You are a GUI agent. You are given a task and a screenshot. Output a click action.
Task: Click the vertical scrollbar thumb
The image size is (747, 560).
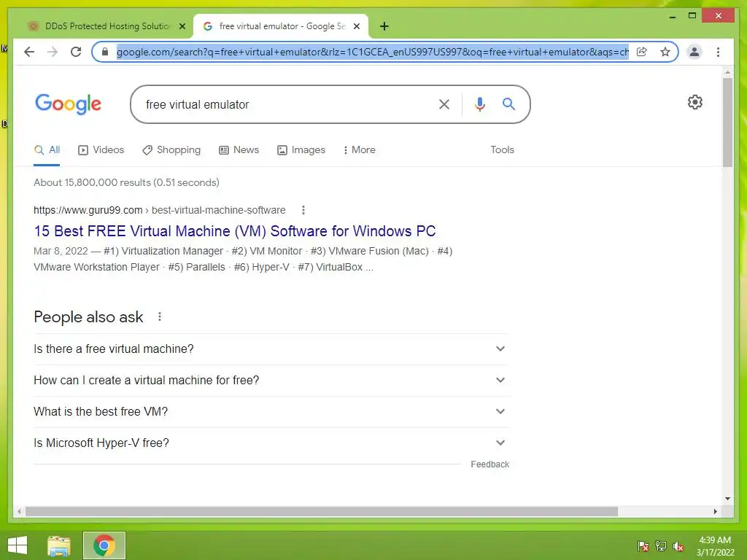pyautogui.click(x=727, y=122)
